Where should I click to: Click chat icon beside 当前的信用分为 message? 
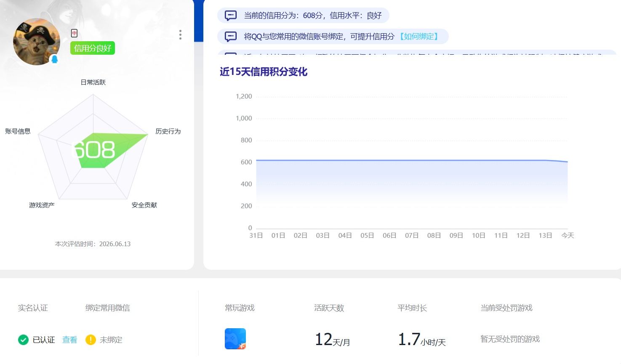click(231, 16)
